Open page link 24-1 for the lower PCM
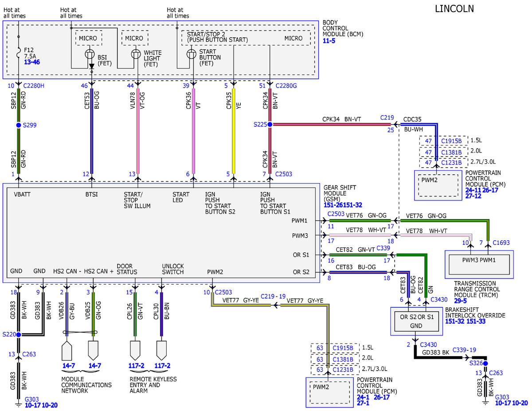This screenshot has width=532, height=411. [364, 397]
